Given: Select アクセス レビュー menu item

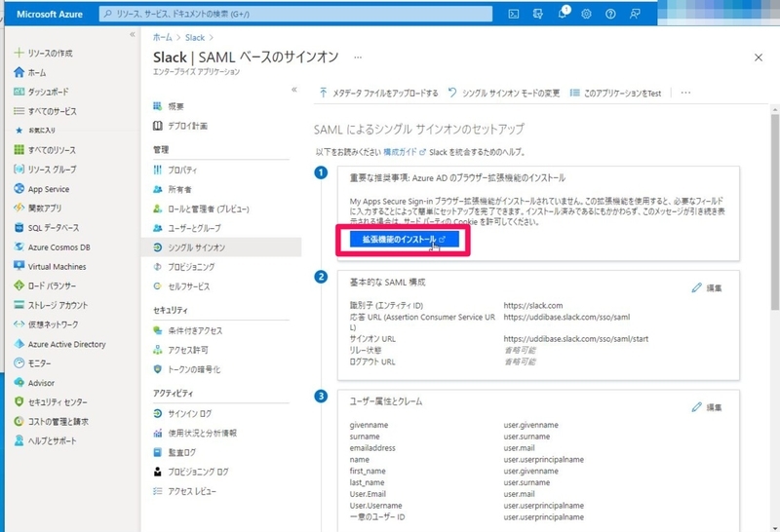Looking at the screenshot, I should [184, 491].
